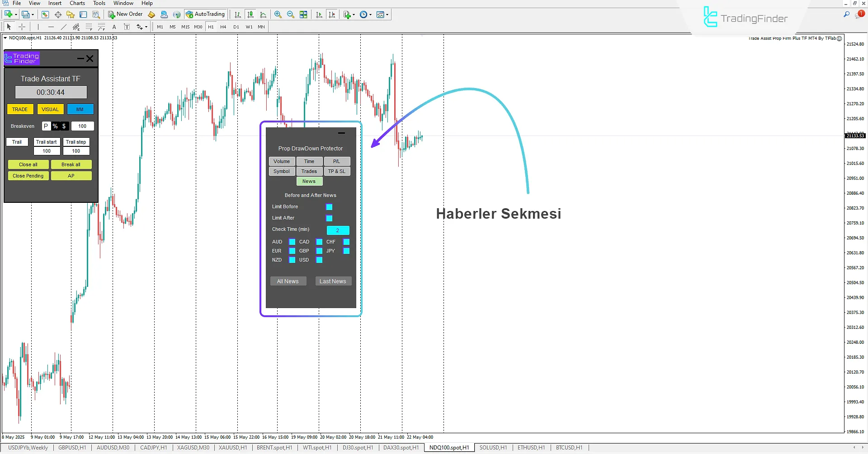Switch chart to candlestick display
The width and height of the screenshot is (868, 454).
click(x=250, y=14)
